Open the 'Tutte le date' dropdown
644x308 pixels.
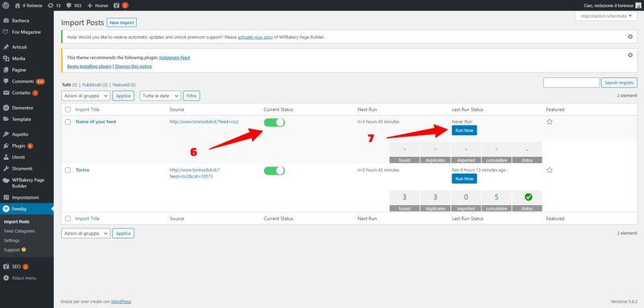point(160,96)
